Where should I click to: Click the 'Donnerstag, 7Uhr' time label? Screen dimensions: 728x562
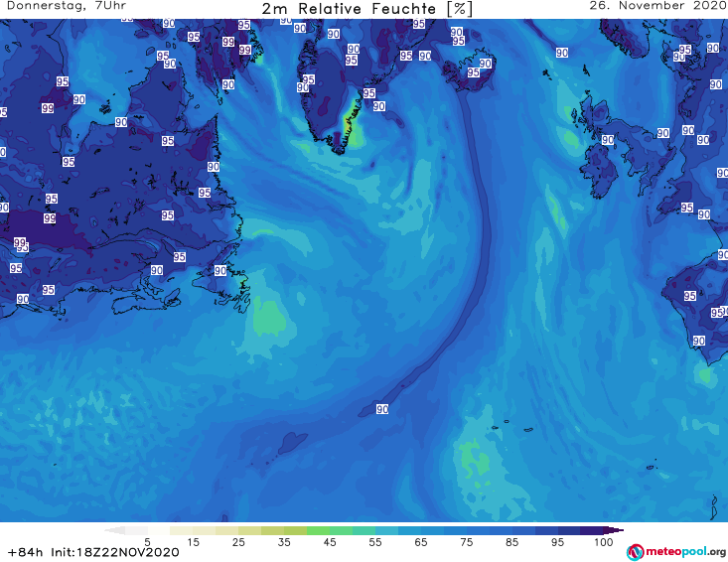67,6
